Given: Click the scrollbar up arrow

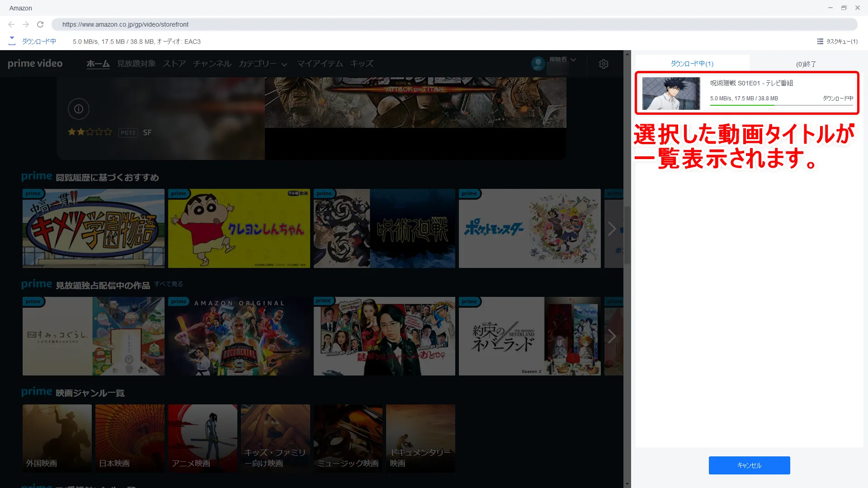Looking at the screenshot, I should tap(627, 54).
